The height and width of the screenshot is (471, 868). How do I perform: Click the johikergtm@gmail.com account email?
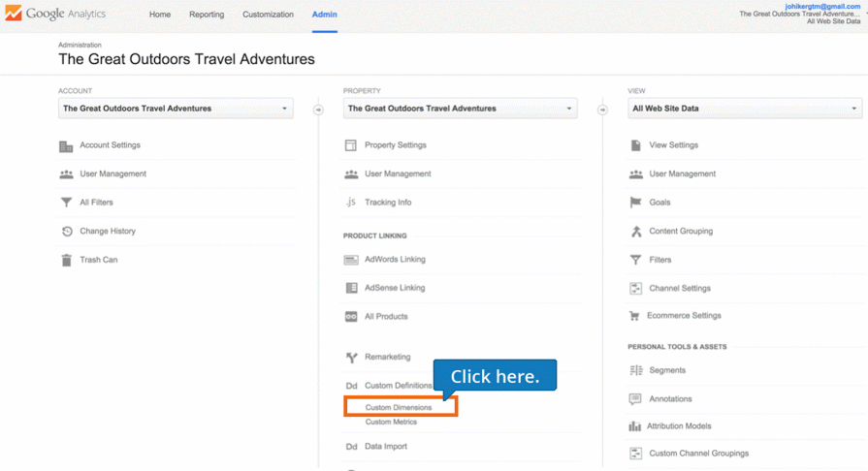pyautogui.click(x=822, y=6)
